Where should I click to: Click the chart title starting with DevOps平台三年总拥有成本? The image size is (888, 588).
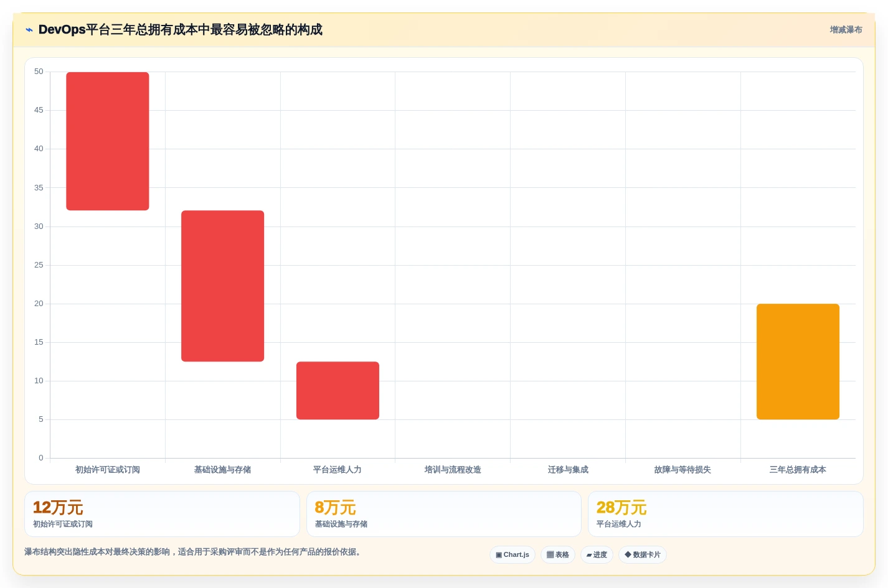coord(181,30)
